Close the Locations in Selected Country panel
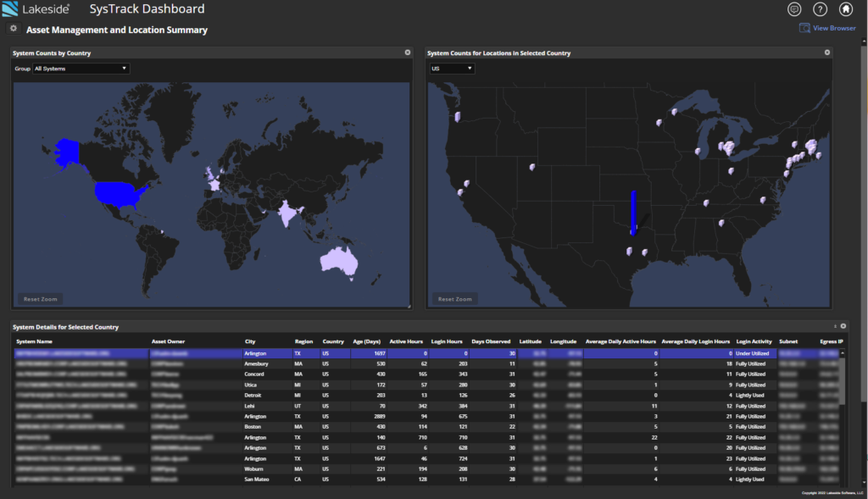This screenshot has height=499, width=868. point(827,53)
